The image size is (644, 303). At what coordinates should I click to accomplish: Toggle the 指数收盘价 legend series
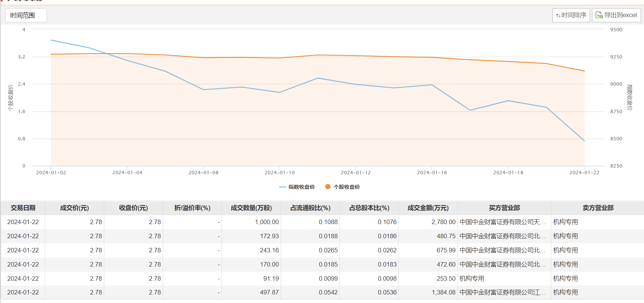(297, 187)
